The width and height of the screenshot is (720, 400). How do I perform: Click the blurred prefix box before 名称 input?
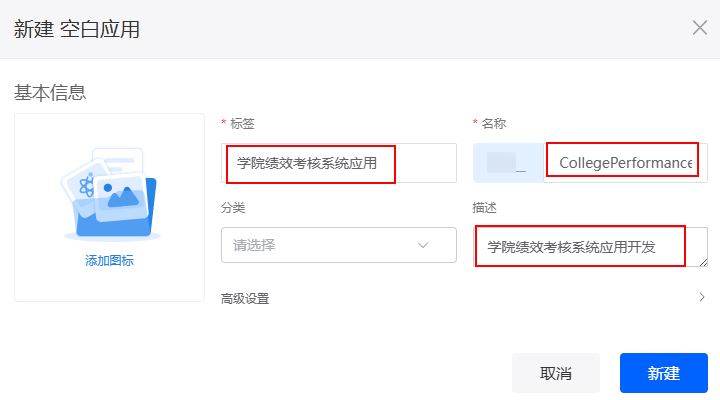tap(508, 163)
